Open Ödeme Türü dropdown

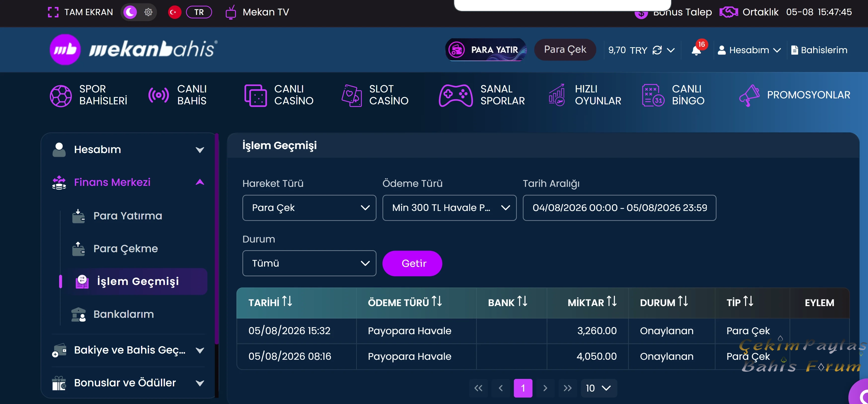pyautogui.click(x=449, y=208)
